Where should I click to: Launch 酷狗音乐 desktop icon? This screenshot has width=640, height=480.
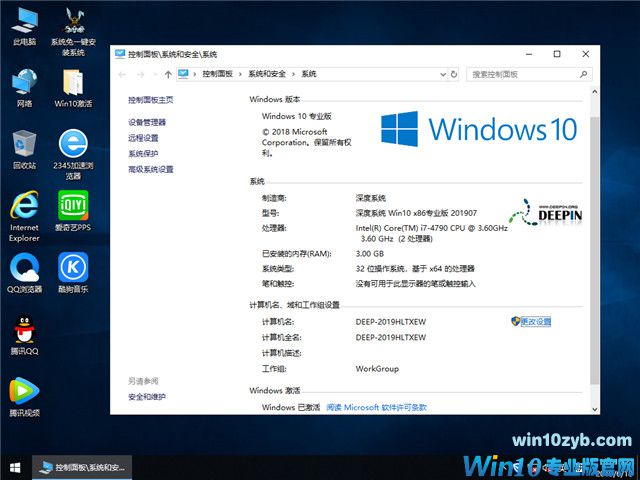click(x=73, y=273)
